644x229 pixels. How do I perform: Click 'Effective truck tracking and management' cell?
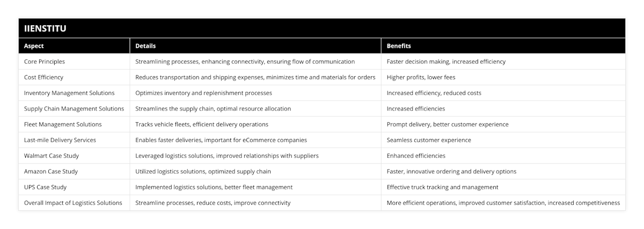pyautogui.click(x=443, y=187)
